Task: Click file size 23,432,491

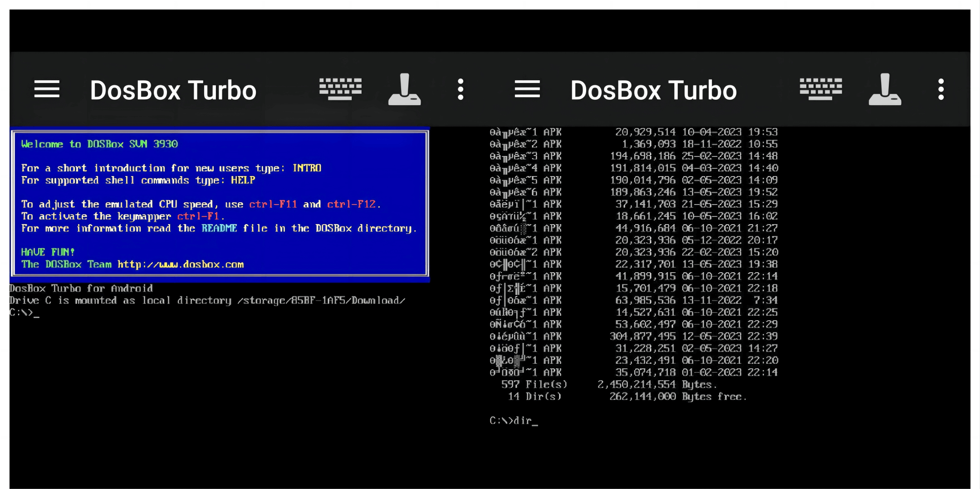Action: click(x=645, y=361)
